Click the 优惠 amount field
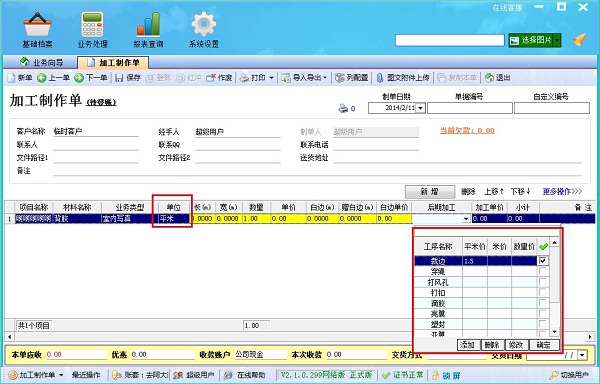Screen dimensions: 600x384 (x=163, y=355)
